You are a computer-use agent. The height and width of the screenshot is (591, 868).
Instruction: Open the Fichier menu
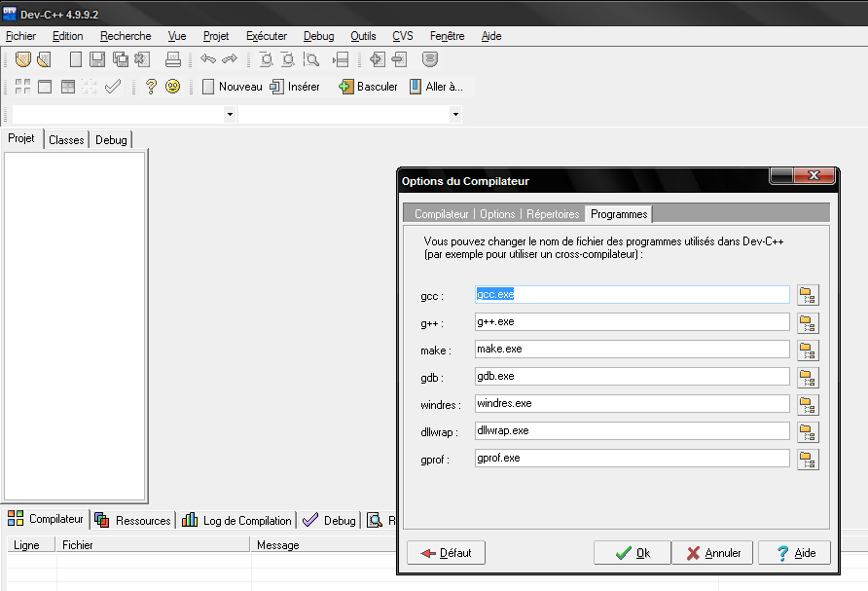point(21,36)
